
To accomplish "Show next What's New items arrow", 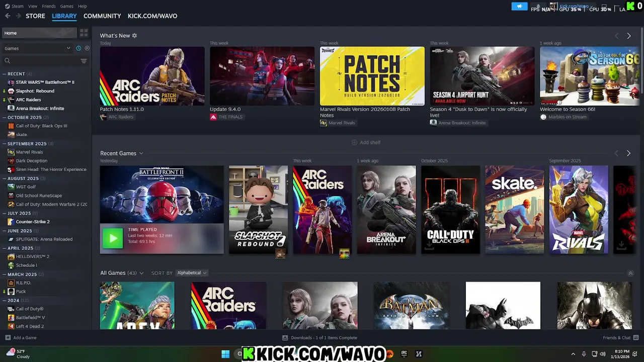I will 629,36.
